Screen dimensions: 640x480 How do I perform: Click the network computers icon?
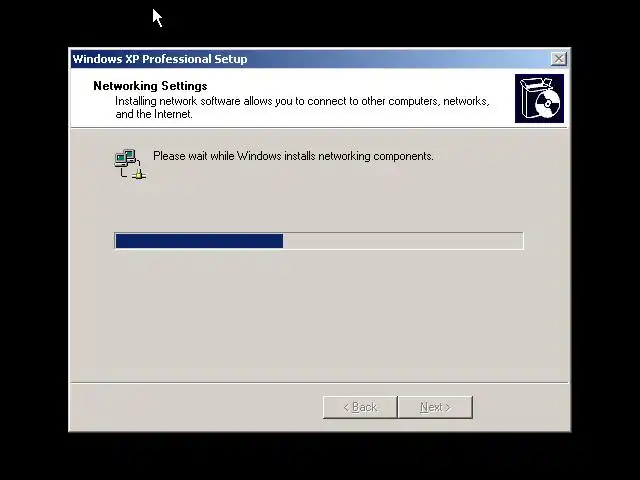131,164
